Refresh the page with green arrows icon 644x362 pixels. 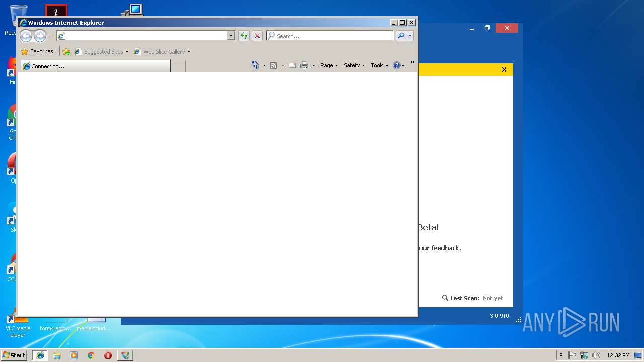point(244,36)
